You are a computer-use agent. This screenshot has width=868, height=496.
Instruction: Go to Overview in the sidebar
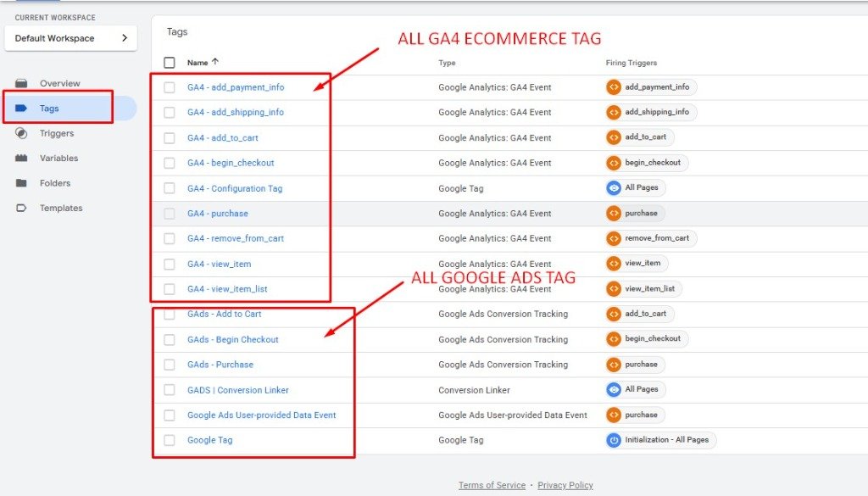60,84
